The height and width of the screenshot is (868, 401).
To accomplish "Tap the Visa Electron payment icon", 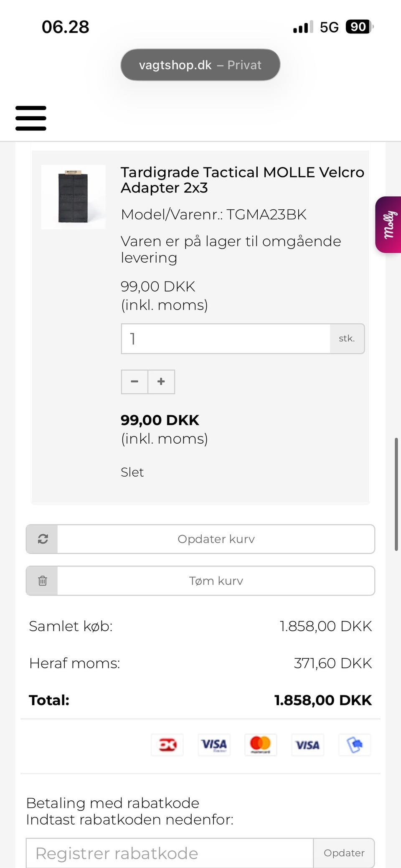I will tap(214, 745).
